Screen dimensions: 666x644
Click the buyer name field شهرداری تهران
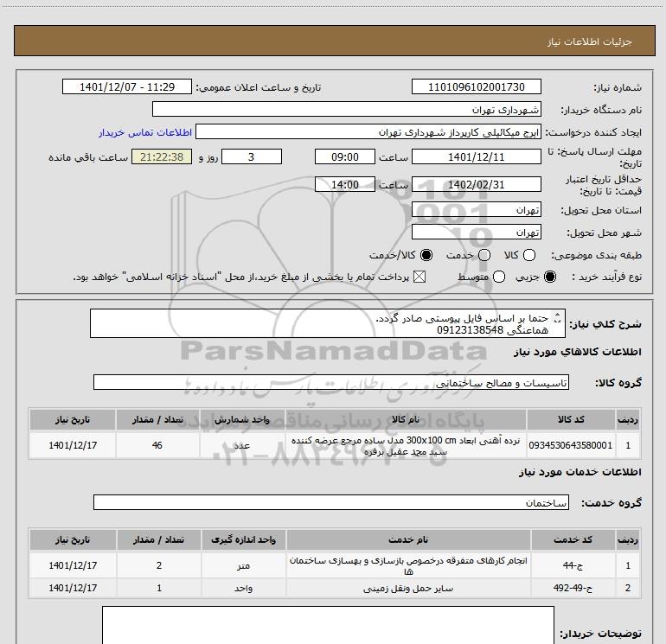pyautogui.click(x=347, y=109)
